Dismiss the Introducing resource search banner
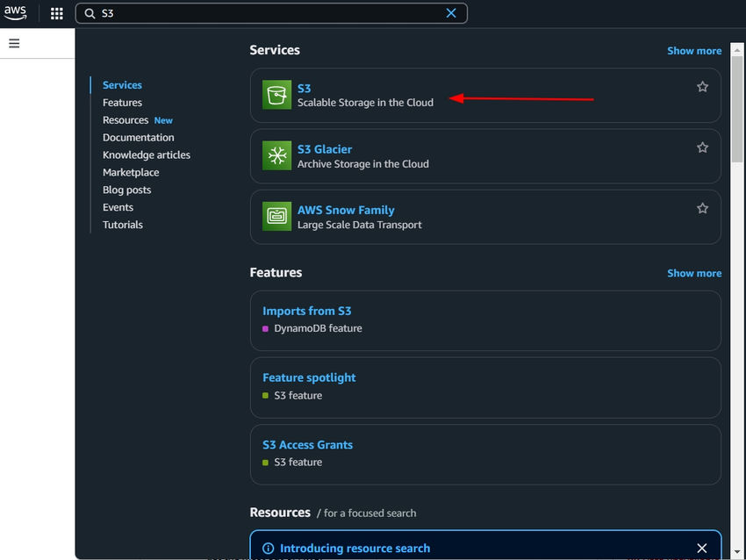Screen dimensions: 746x560 [x=702, y=548]
